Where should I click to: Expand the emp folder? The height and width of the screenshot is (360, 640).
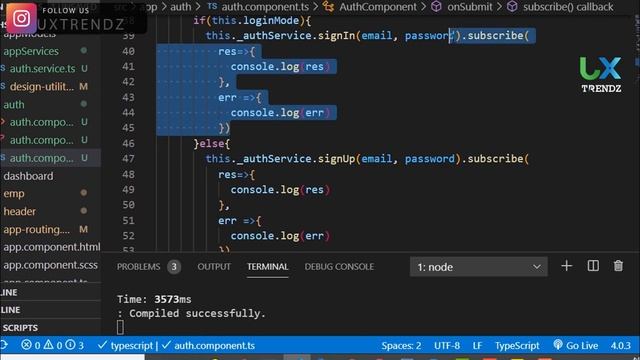[14, 193]
